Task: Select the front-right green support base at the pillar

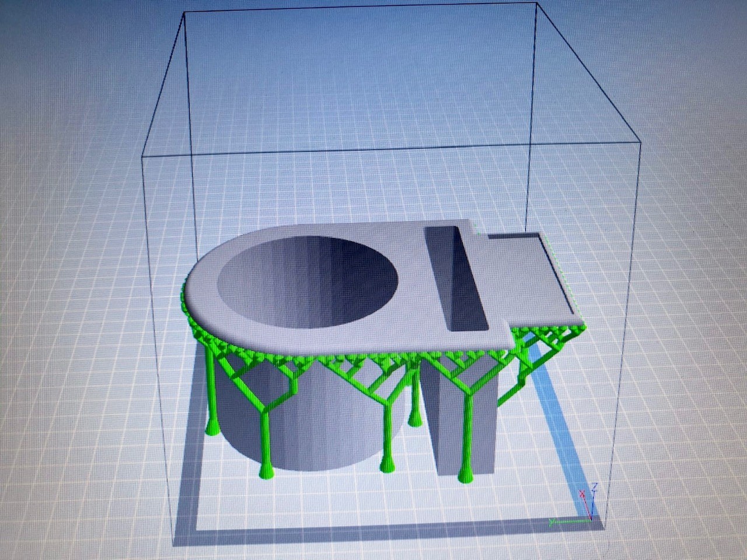Action: [x=465, y=477]
